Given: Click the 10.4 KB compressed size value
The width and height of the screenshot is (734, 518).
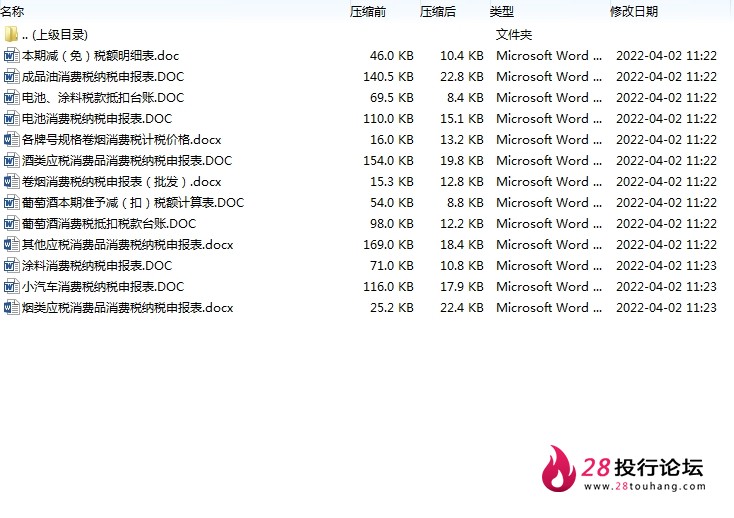Looking at the screenshot, I should 462,56.
